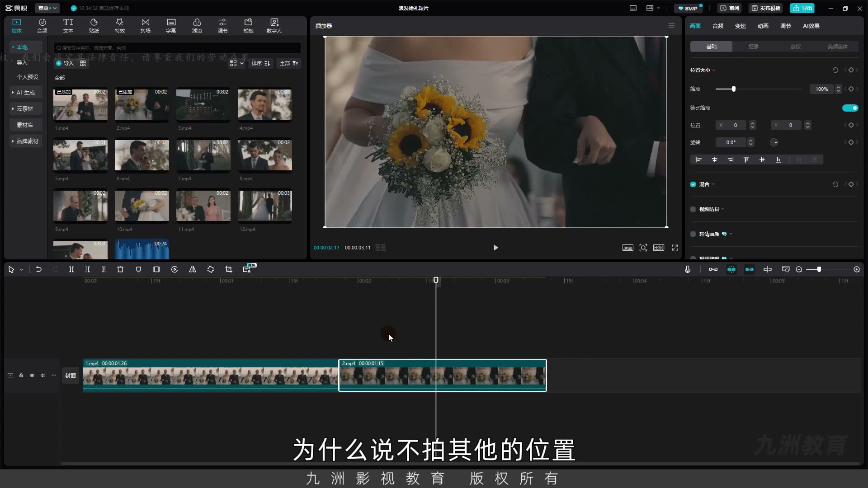
Task: Toggle the track linkage icon in timeline toolbar
Action: point(750,269)
